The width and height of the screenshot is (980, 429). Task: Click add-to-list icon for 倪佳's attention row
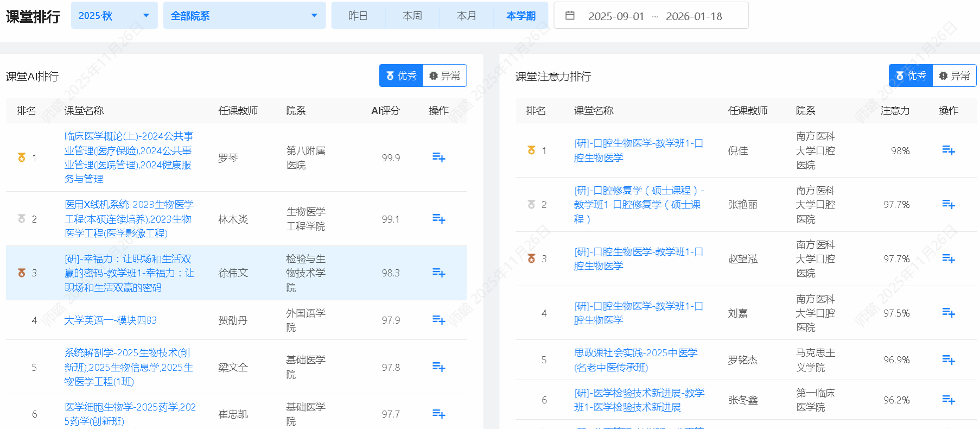coord(948,150)
